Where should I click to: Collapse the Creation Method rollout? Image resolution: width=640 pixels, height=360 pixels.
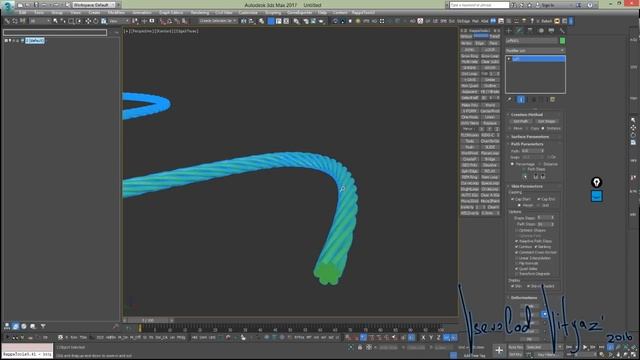click(526, 115)
